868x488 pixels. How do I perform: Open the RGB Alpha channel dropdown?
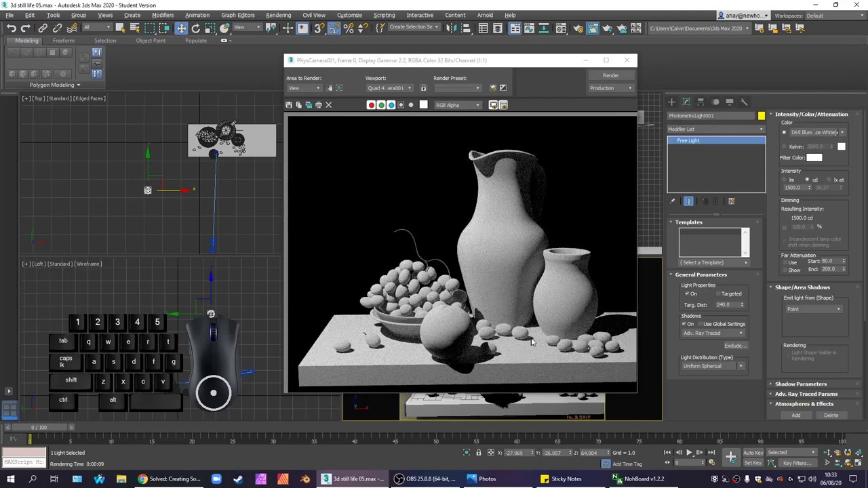[458, 105]
